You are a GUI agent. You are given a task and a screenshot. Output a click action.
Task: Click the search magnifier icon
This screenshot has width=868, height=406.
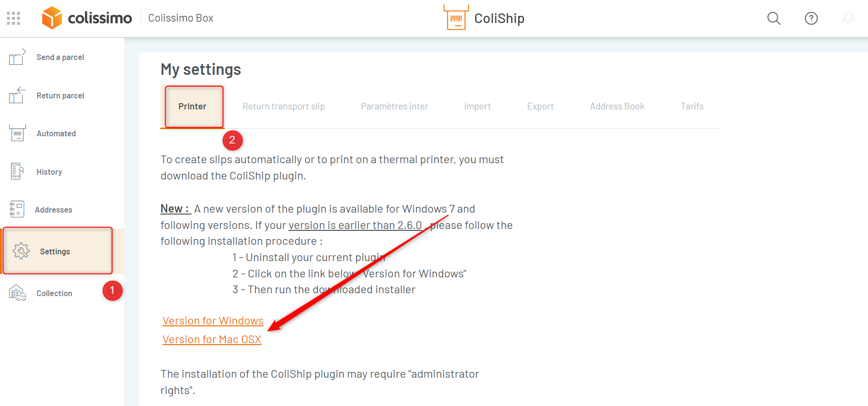773,18
